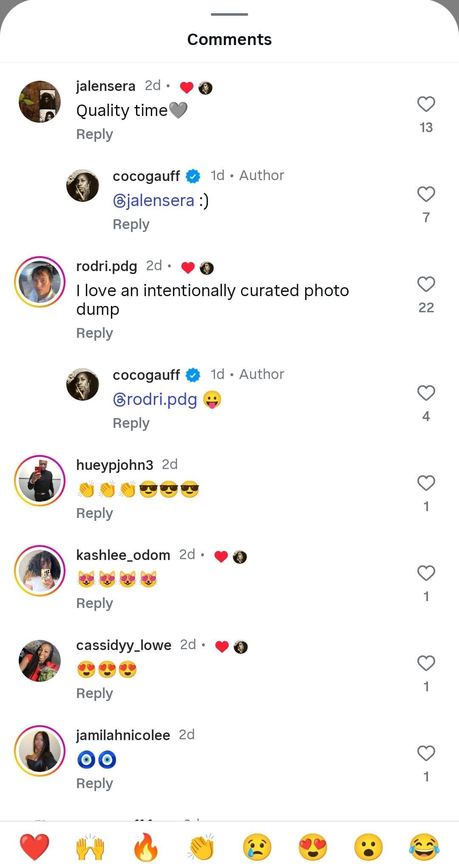This screenshot has width=459, height=868.
Task: Reply to jalensera's comment
Action: 94,134
